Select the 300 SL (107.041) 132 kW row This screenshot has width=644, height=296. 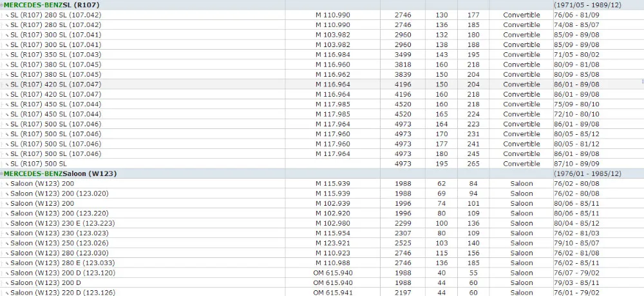(x=322, y=35)
